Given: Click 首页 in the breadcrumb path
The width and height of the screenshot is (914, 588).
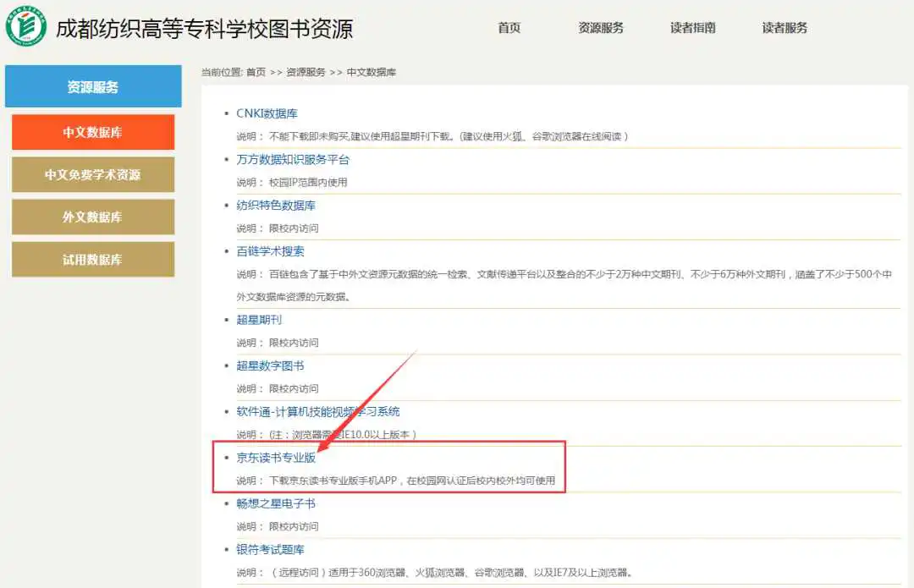Looking at the screenshot, I should 256,73.
